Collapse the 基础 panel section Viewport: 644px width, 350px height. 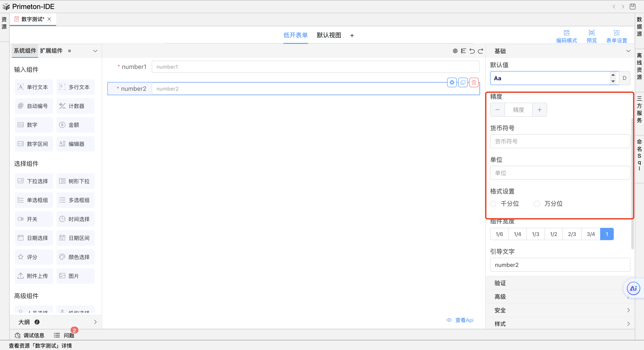pyautogui.click(x=628, y=51)
